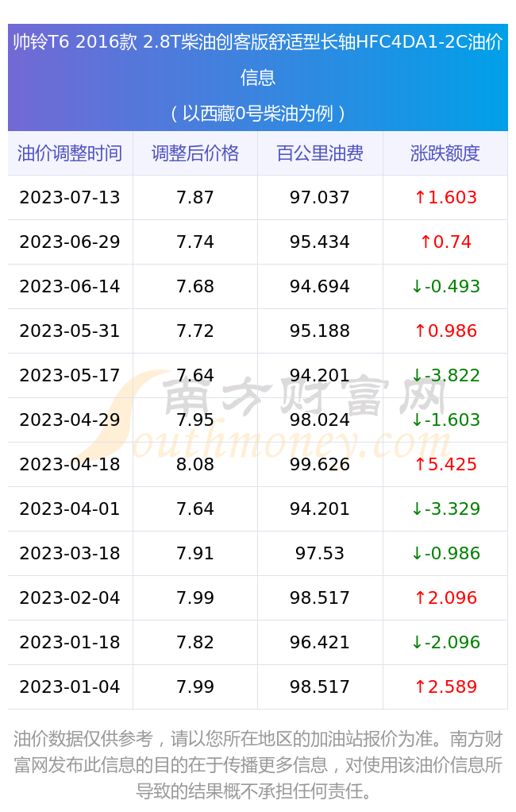Click the disclaimer text starting 油价数据仅供参考
Viewport: 516px width, 812px height.
258,765
